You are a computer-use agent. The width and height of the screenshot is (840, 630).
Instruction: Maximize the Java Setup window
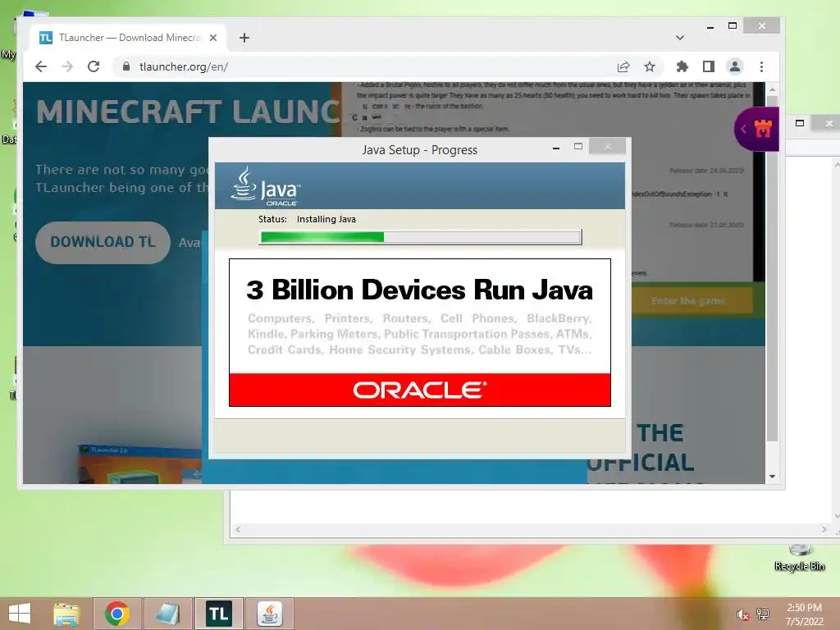click(x=578, y=147)
